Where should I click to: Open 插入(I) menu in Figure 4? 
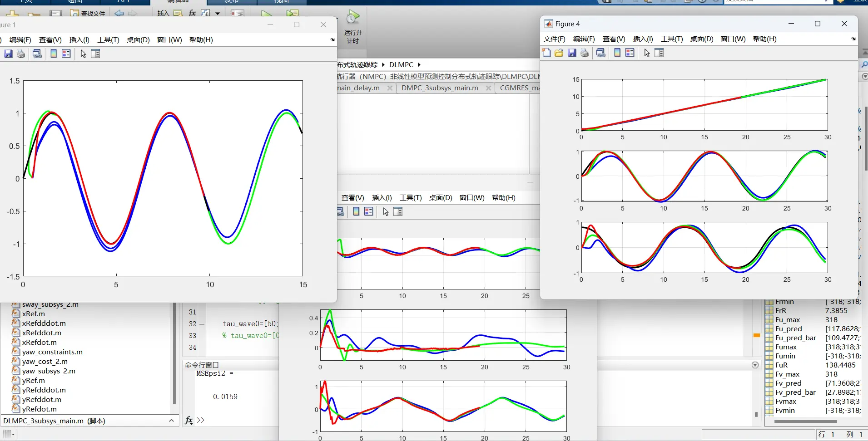643,39
